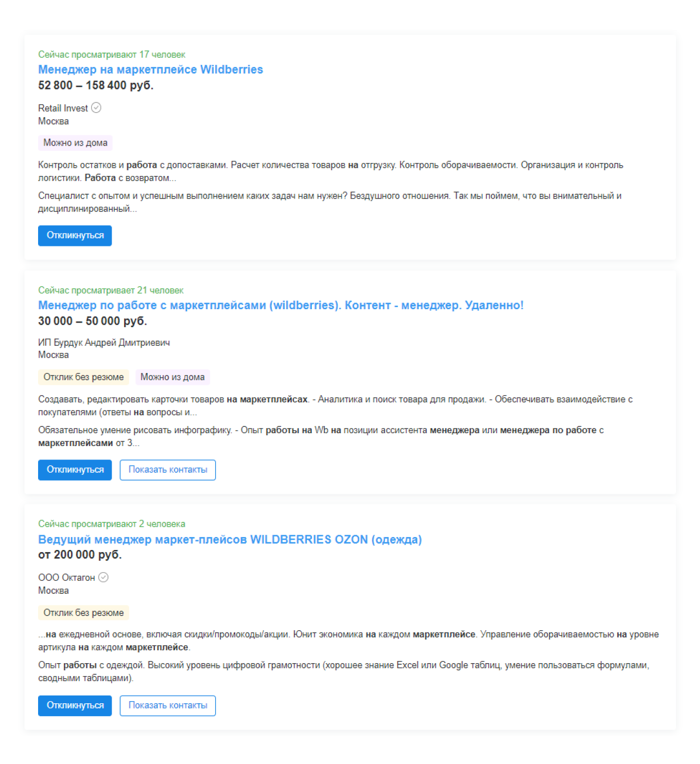Open Ведущий менеджер маркет-плейсов WILDBERRIES OZON vacancy
700x764 pixels.
tap(230, 539)
